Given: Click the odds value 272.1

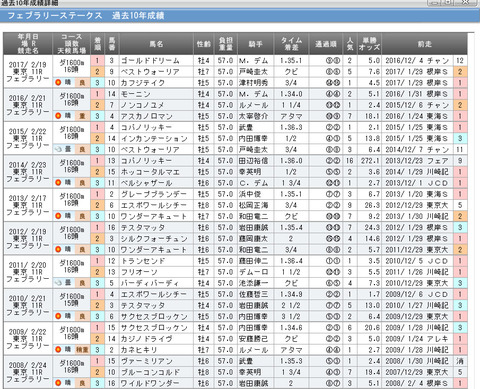Looking at the screenshot, I should click(370, 161).
